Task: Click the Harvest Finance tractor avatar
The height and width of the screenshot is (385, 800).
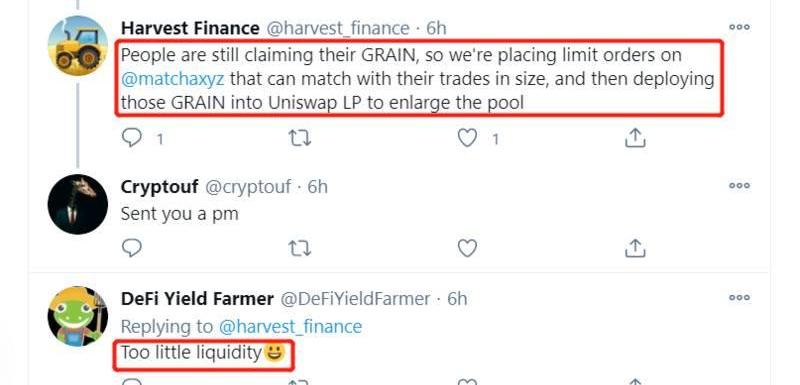Action: tap(78, 46)
